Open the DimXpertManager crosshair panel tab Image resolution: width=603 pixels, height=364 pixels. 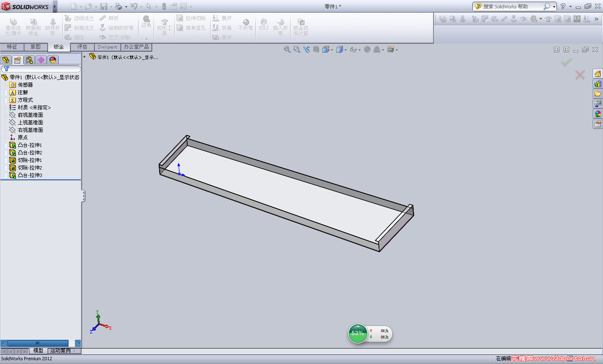(x=41, y=60)
